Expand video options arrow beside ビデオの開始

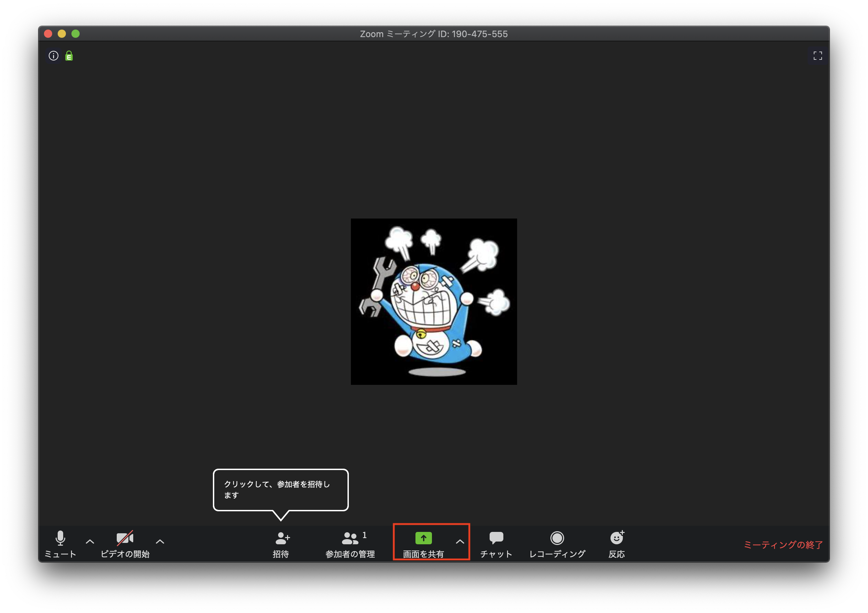coord(160,542)
